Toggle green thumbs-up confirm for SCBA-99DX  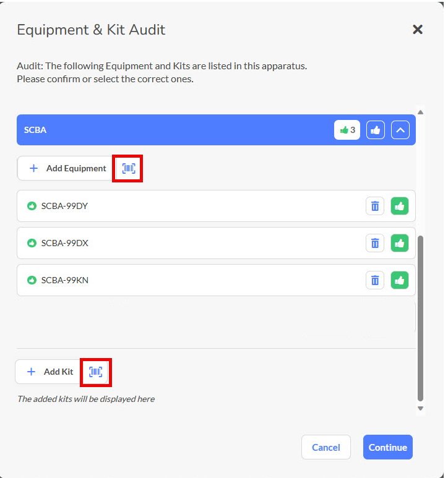click(400, 243)
